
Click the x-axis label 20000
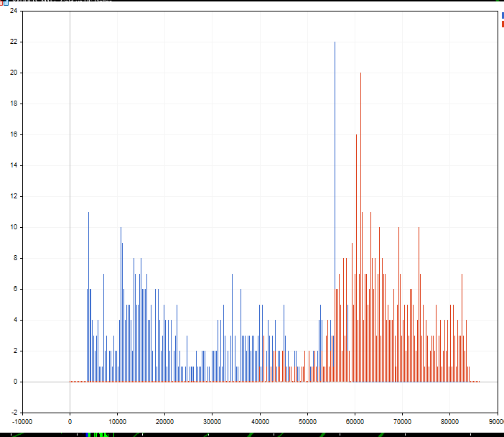click(x=164, y=422)
